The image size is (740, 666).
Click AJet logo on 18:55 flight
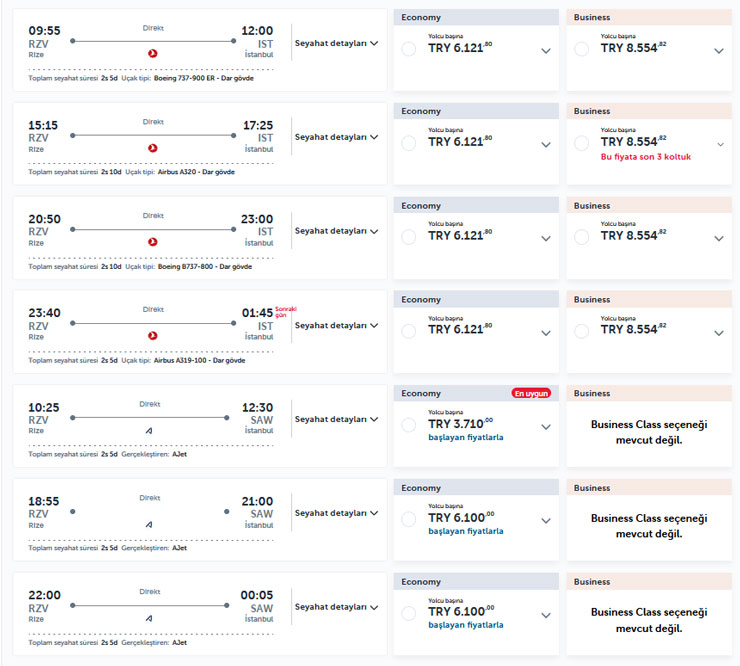(150, 523)
